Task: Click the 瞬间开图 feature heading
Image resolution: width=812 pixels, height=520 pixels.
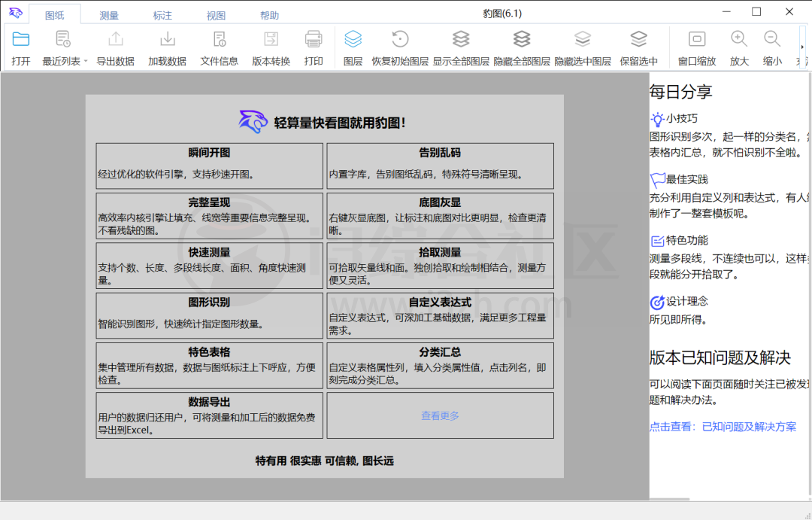Action: [x=209, y=153]
